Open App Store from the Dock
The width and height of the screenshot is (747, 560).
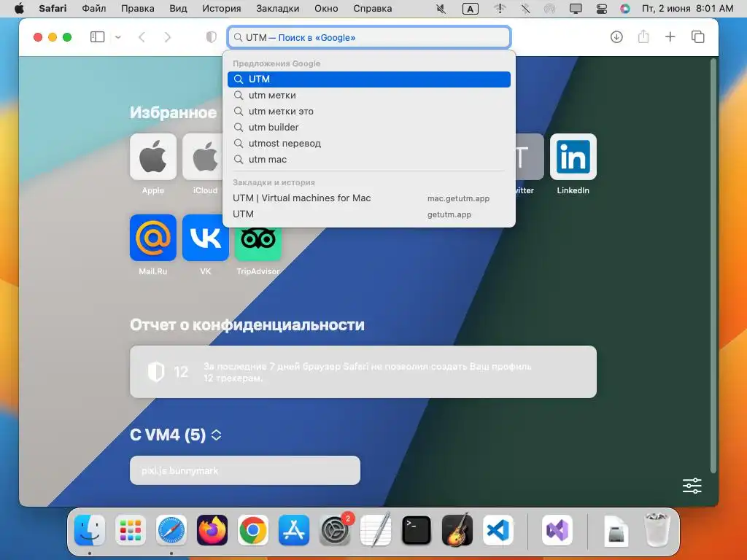pos(294,530)
